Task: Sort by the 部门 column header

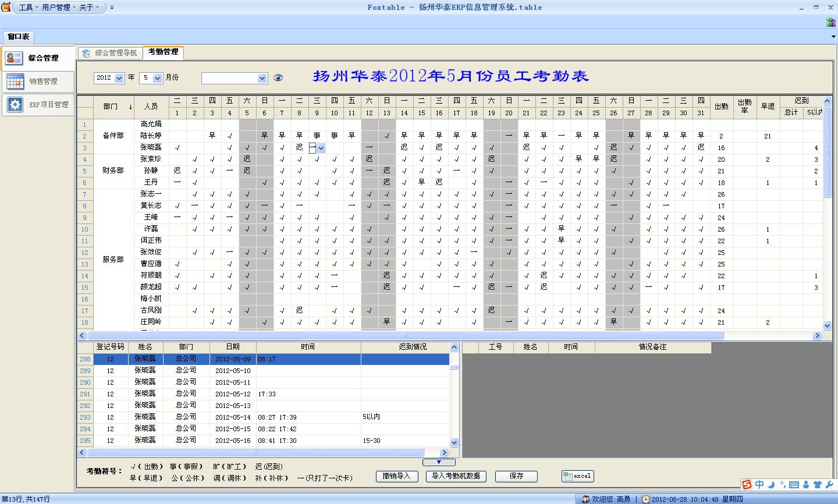Action: [114, 107]
